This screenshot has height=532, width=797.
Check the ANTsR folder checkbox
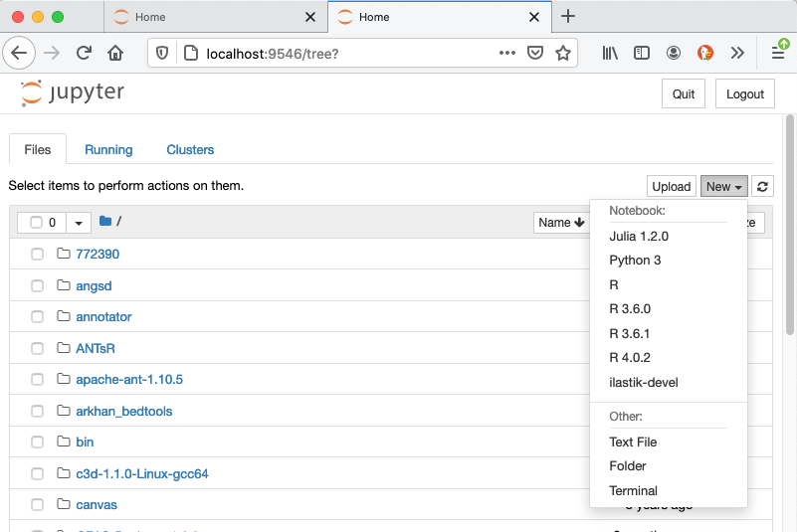click(x=37, y=348)
